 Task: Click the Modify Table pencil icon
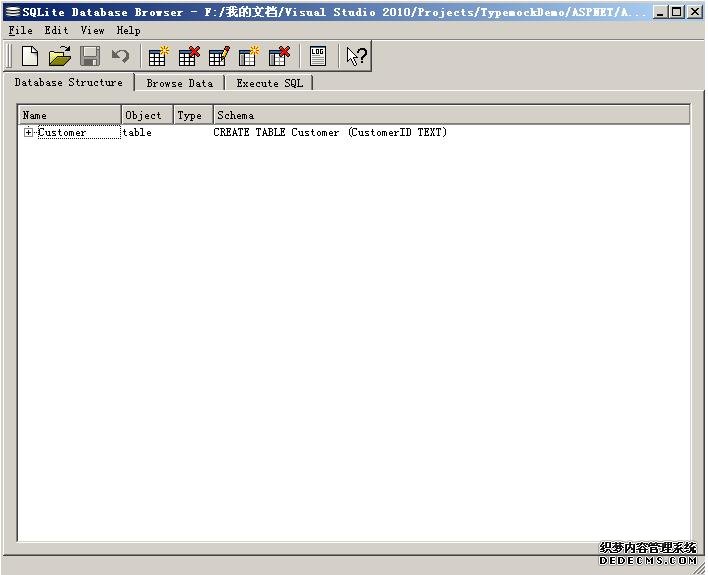pos(218,57)
